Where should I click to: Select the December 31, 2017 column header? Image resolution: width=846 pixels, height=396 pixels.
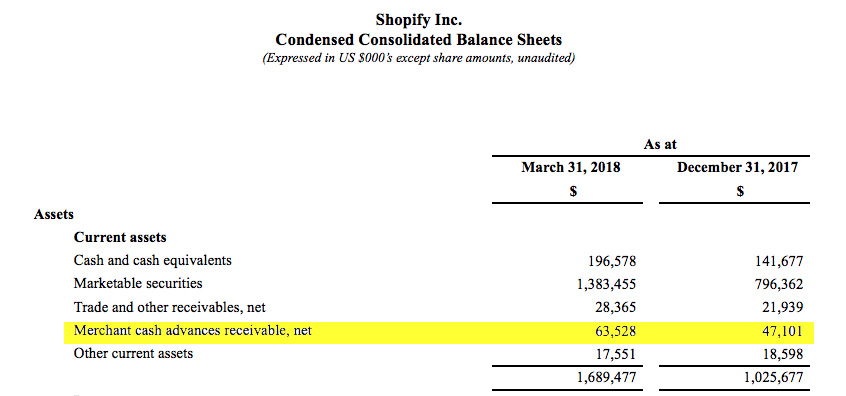tap(738, 167)
